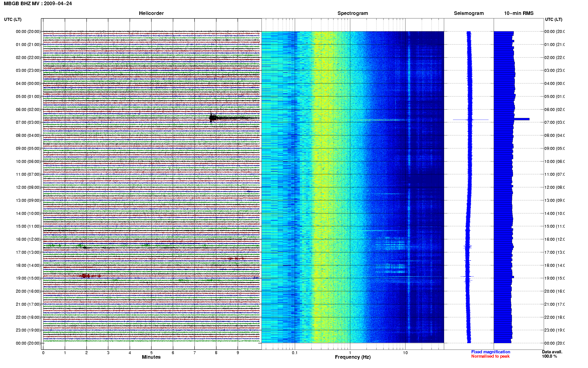Viewport: 588px width, 368px height.
Task: Click the '10' frequency tick label
Action: (x=405, y=353)
